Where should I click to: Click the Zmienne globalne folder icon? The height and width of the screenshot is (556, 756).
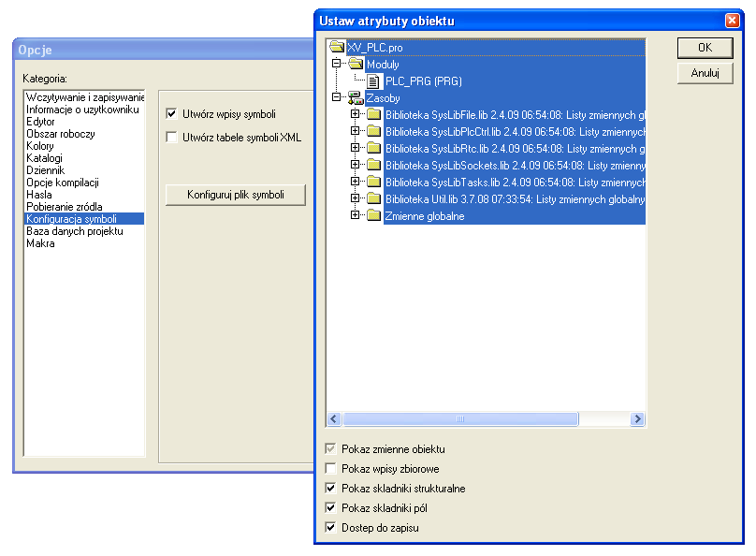373,215
